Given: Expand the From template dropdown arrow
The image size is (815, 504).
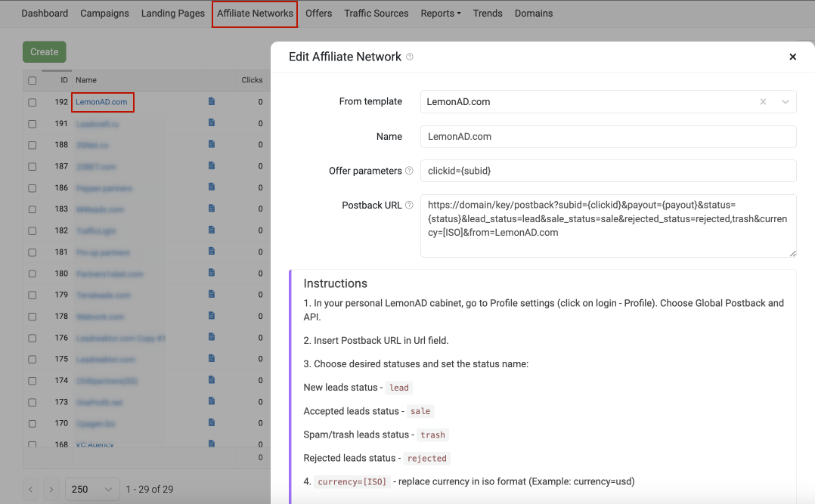Looking at the screenshot, I should (x=786, y=102).
